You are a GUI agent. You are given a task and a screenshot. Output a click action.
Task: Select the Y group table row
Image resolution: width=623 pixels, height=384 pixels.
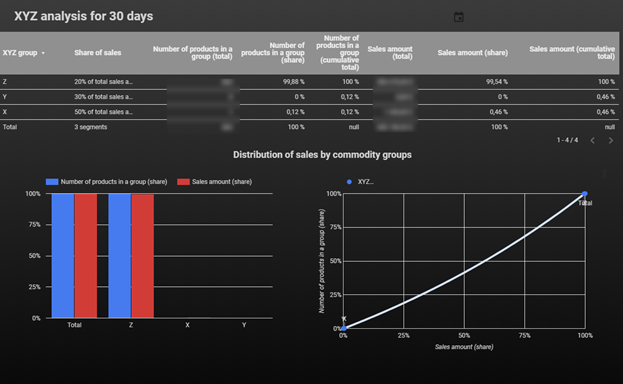(309, 97)
